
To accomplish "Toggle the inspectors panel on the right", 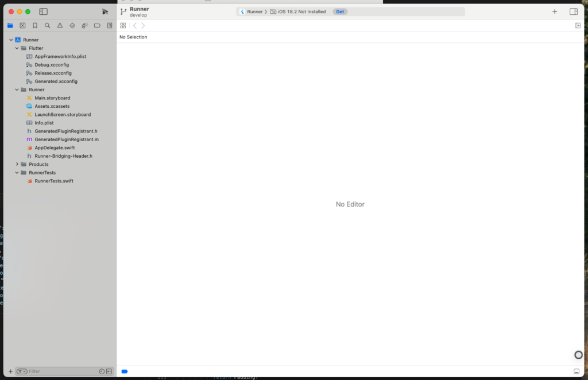I will coord(574,11).
